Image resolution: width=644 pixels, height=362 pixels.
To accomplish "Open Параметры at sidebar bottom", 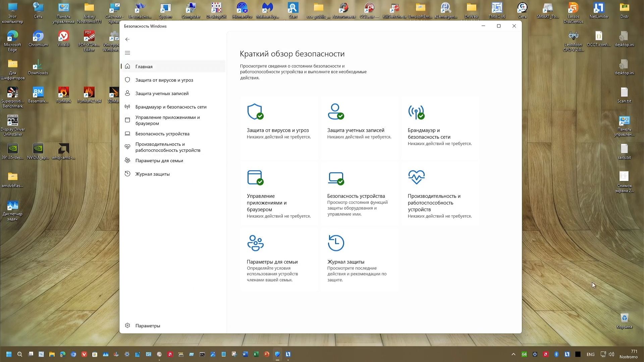I will click(x=173, y=325).
